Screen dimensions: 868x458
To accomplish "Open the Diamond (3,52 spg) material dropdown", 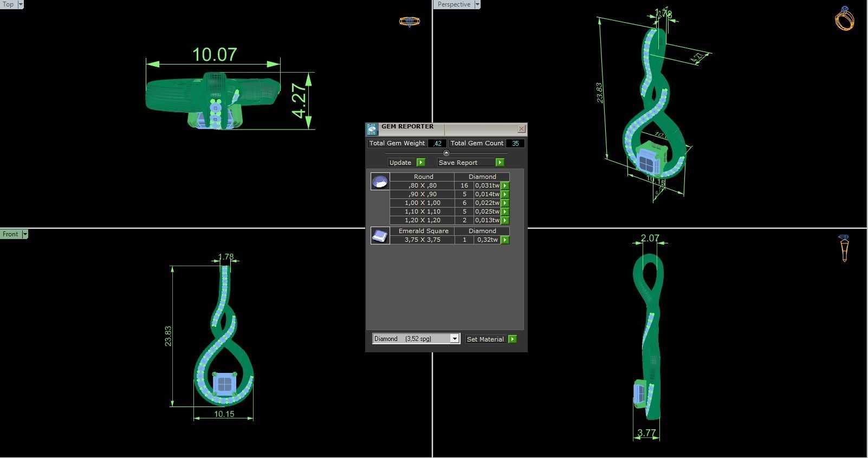I will pyautogui.click(x=455, y=339).
